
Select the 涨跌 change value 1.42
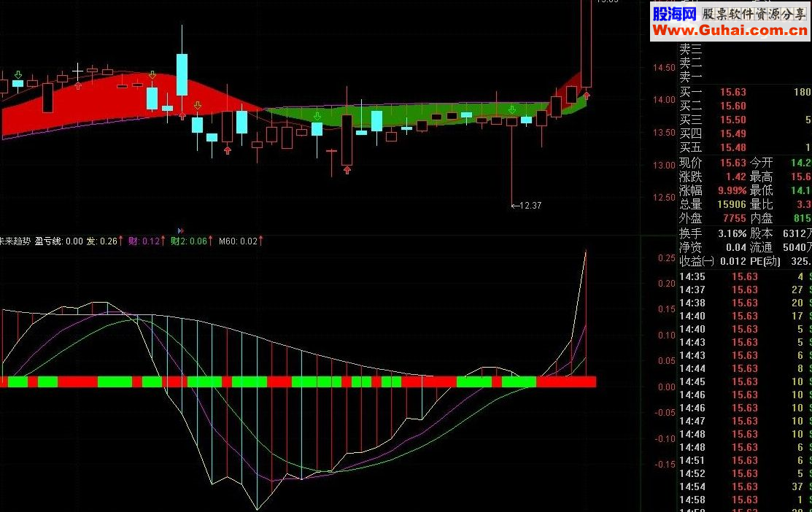[x=735, y=177]
